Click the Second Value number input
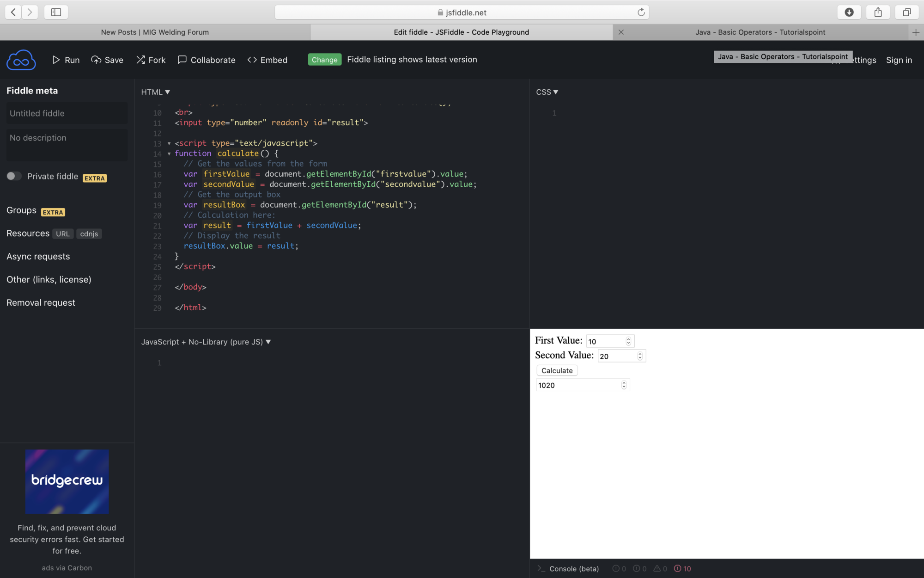Viewport: 924px width, 578px height. click(x=621, y=356)
